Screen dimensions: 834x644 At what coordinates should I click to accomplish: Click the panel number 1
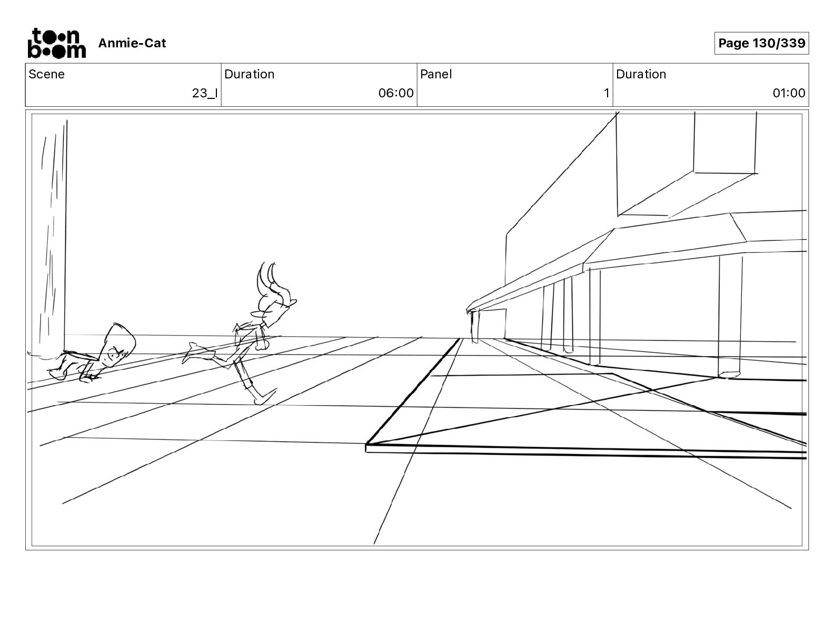pyautogui.click(x=607, y=94)
